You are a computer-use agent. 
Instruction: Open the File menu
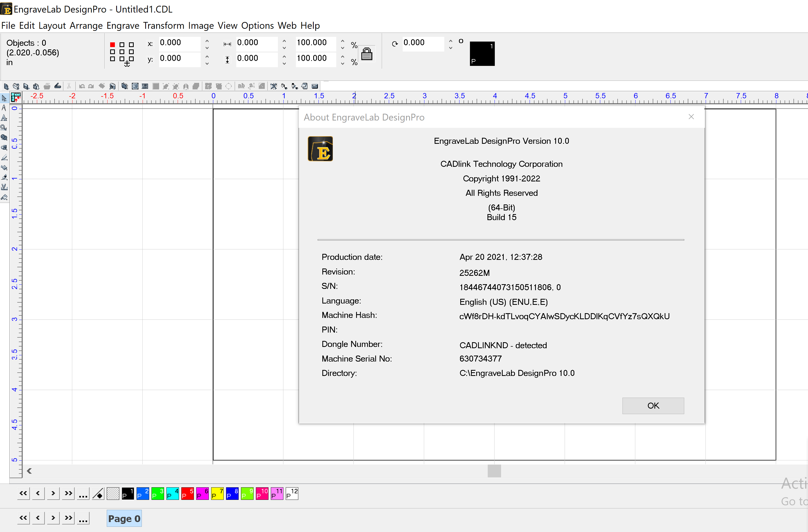click(8, 25)
